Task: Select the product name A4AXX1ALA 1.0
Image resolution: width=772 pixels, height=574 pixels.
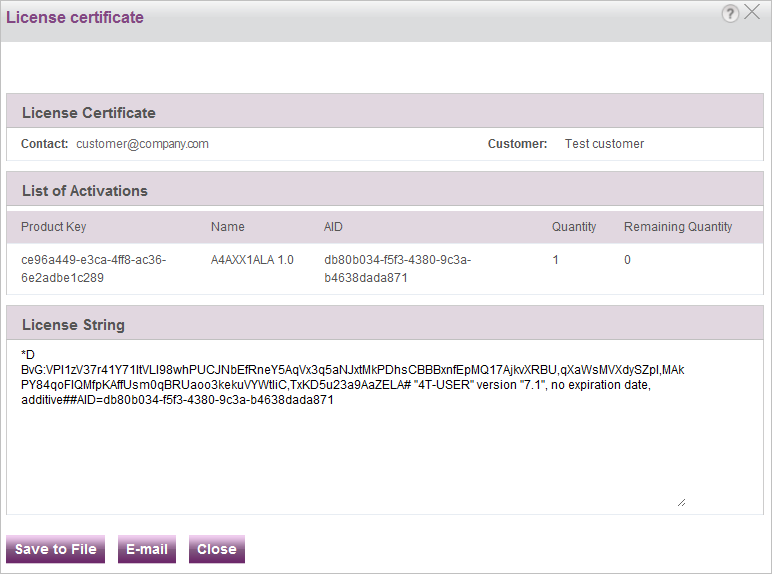Action: (x=252, y=260)
